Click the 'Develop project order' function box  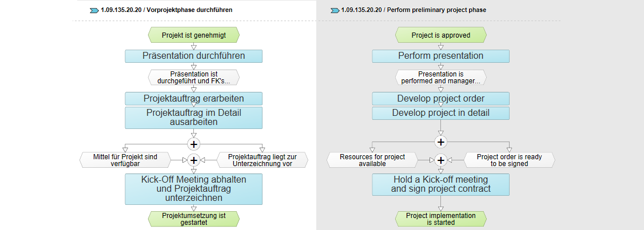pos(441,99)
